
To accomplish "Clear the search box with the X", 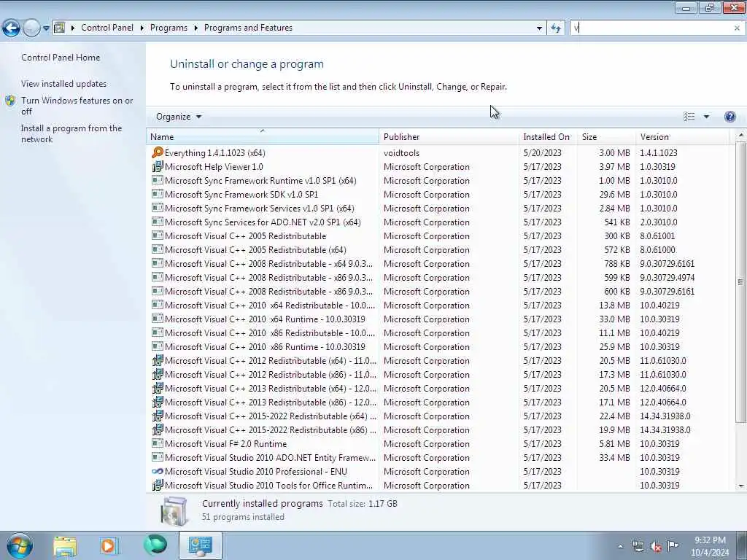I will click(x=737, y=28).
